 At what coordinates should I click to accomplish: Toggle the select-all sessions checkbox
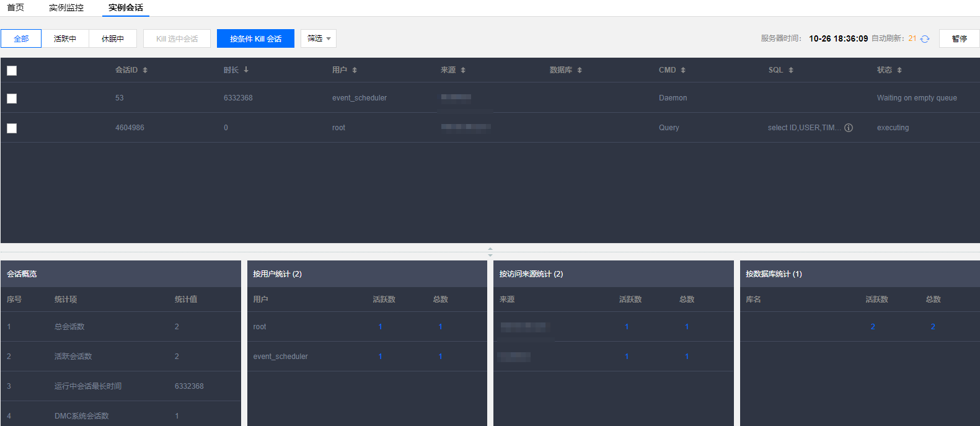pyautogui.click(x=12, y=71)
